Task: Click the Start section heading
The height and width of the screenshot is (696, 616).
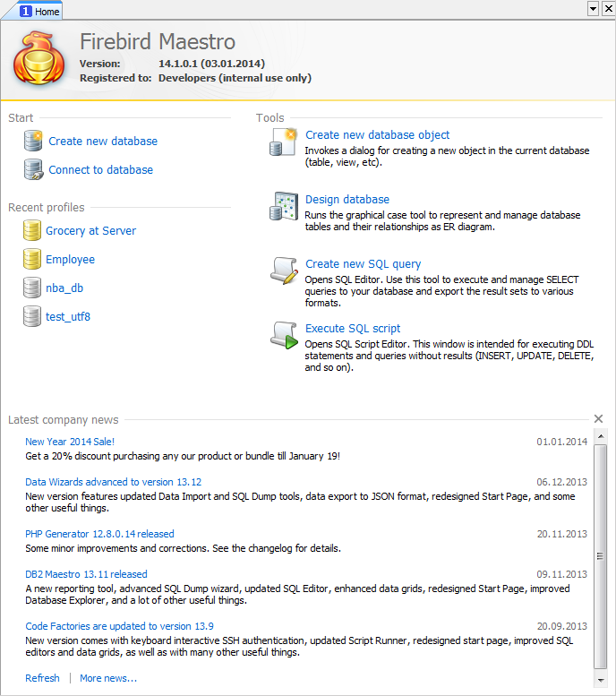Action: point(21,118)
